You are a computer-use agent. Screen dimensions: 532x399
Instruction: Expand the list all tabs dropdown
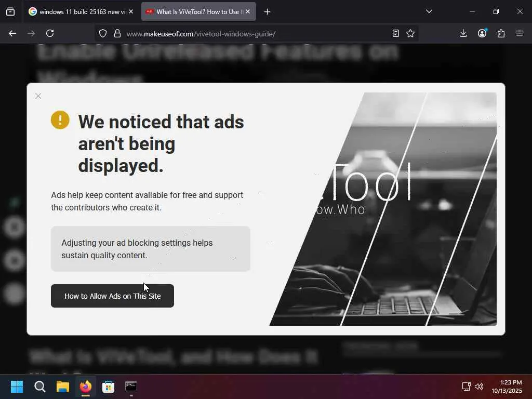click(x=429, y=11)
